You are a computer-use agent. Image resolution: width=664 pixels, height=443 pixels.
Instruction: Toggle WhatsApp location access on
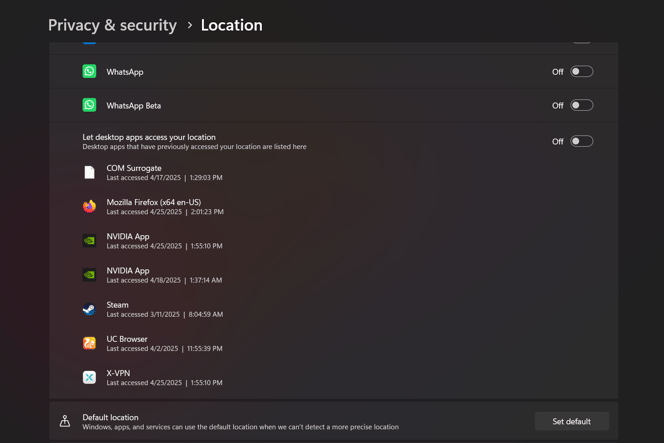(x=581, y=72)
